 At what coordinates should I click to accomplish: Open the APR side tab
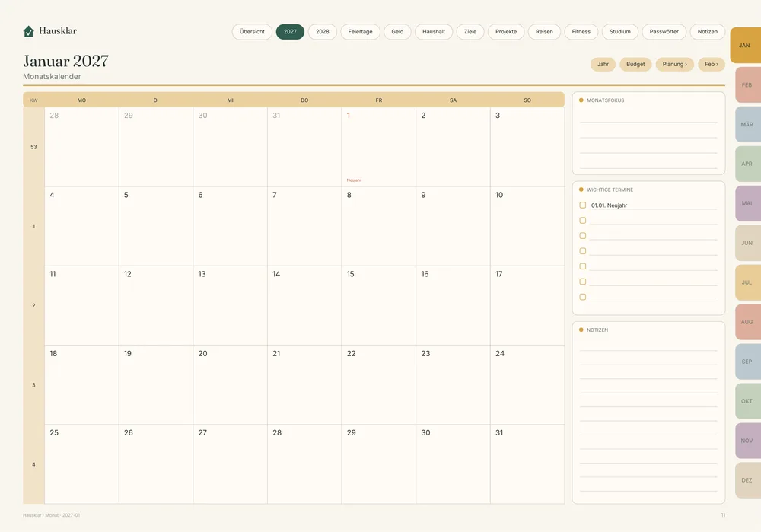coord(748,164)
